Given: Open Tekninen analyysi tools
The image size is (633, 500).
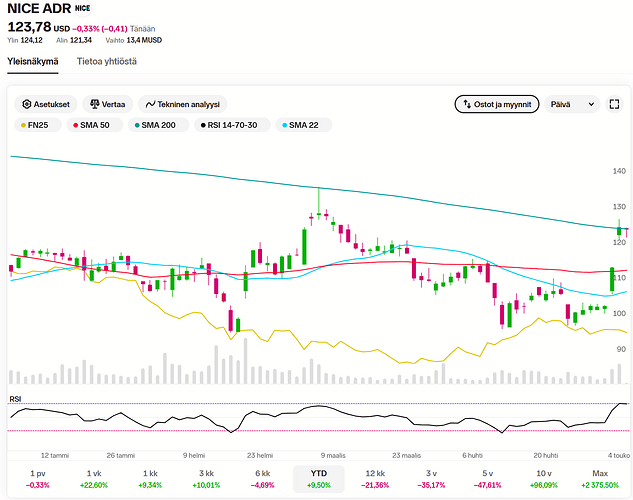Looking at the screenshot, I should [182, 104].
